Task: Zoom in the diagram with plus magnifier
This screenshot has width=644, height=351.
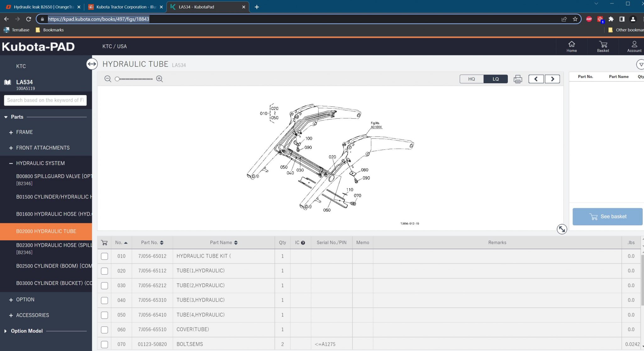Action: click(159, 79)
